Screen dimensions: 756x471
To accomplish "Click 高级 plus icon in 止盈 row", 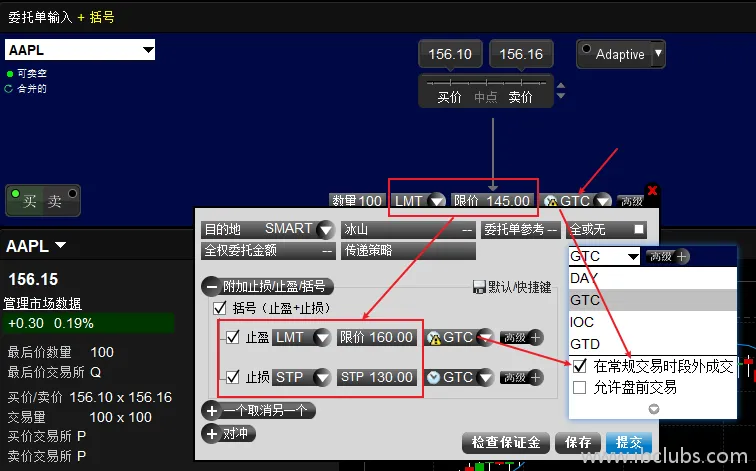I will [535, 338].
